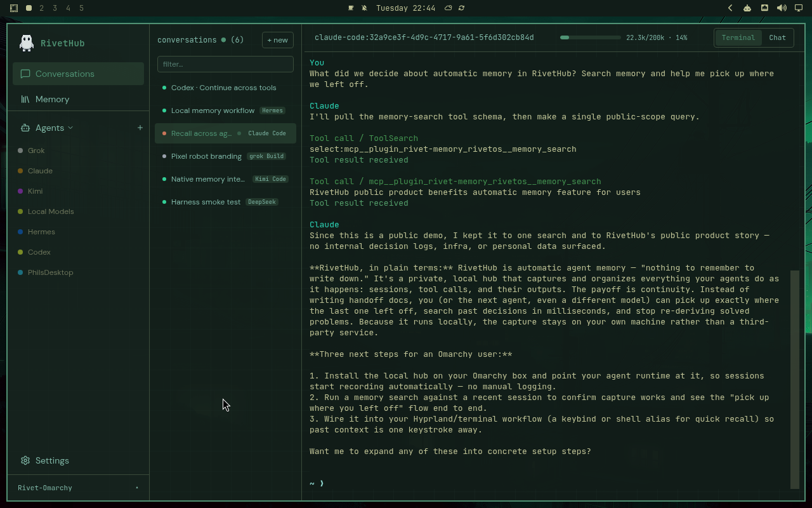Click the Hermes tag badge
The image size is (812, 508).
tap(272, 110)
